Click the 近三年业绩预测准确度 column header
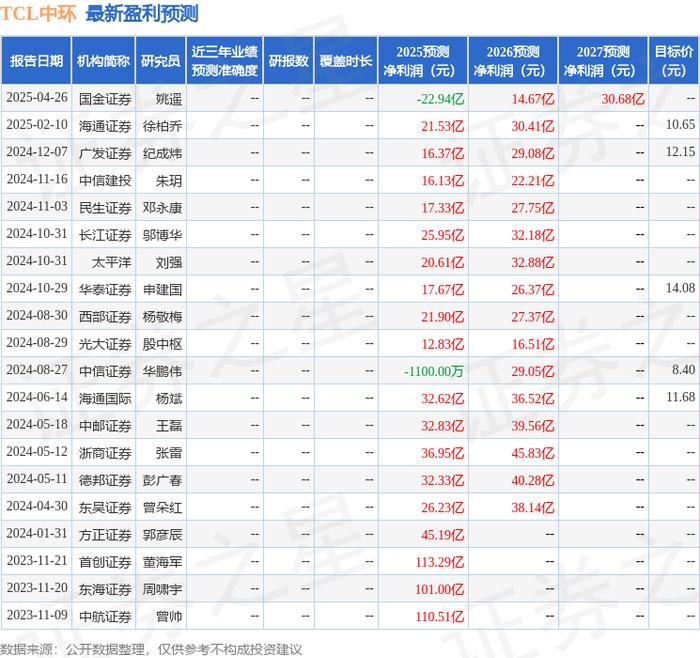Screen dimensions: 700x658 tap(225, 61)
